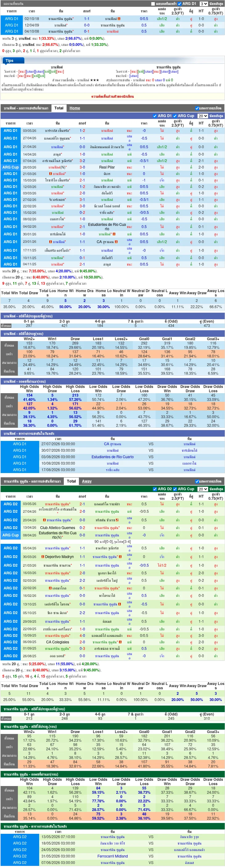225x868 pixels.
Task: Click red card icon in CA Colegiales match row
Action: tap(120, 642)
